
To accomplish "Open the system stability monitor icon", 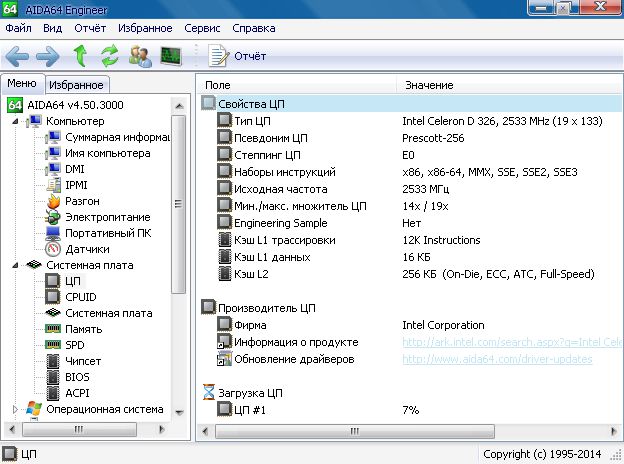I will (x=171, y=56).
